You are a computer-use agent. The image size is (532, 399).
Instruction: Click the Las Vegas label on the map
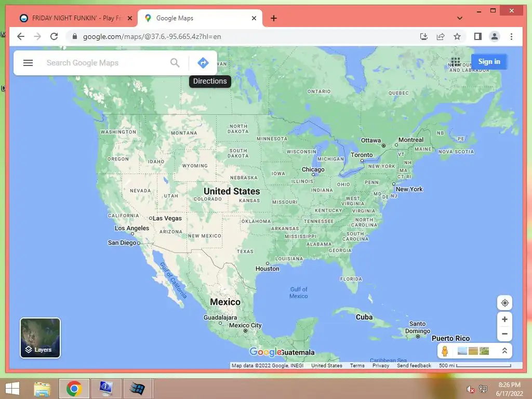[167, 218]
